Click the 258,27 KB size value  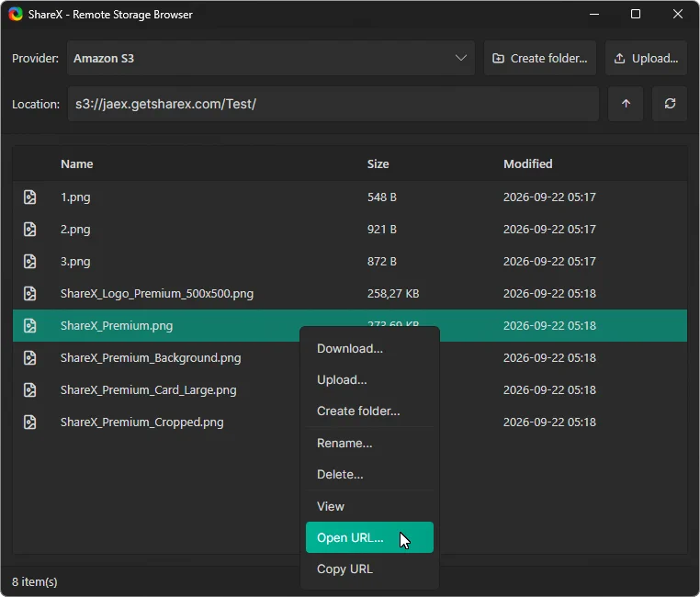pos(393,293)
